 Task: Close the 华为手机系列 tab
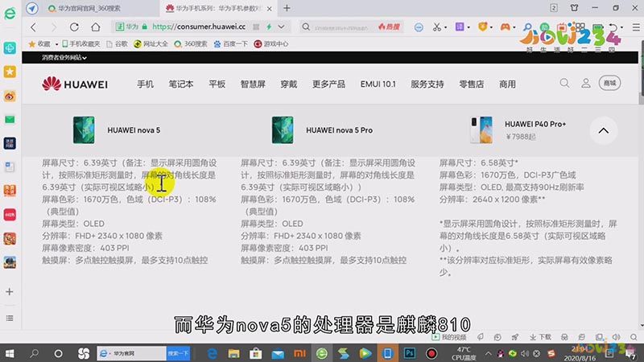(x=270, y=8)
